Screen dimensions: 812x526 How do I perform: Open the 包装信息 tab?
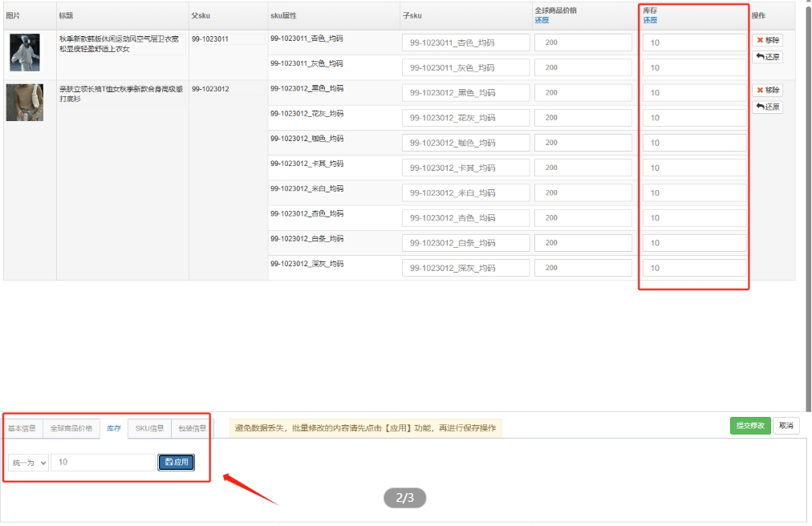click(192, 428)
